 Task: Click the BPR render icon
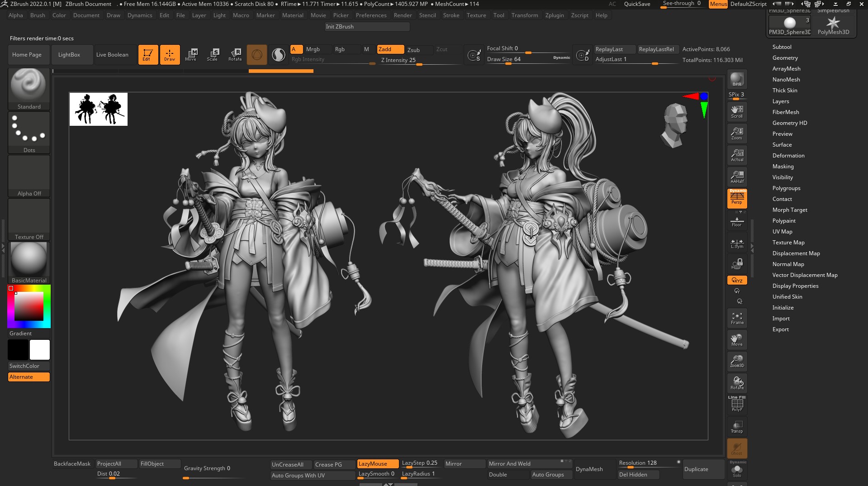[x=737, y=80]
